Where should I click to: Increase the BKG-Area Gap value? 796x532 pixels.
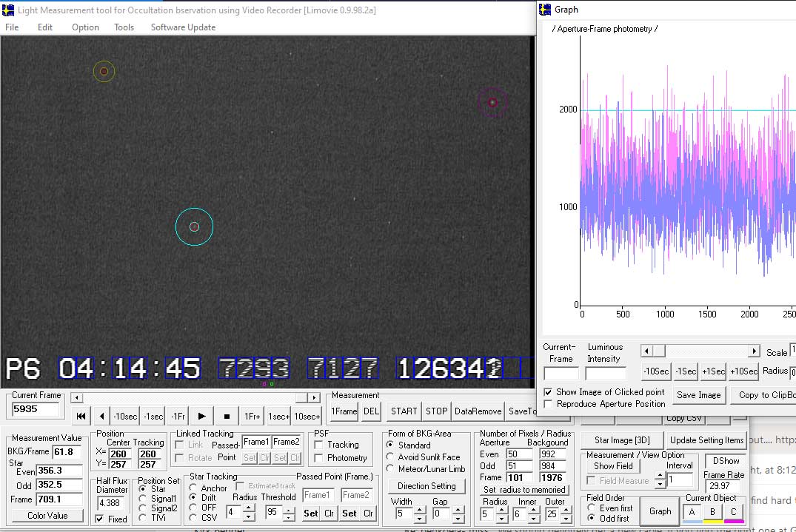point(458,510)
